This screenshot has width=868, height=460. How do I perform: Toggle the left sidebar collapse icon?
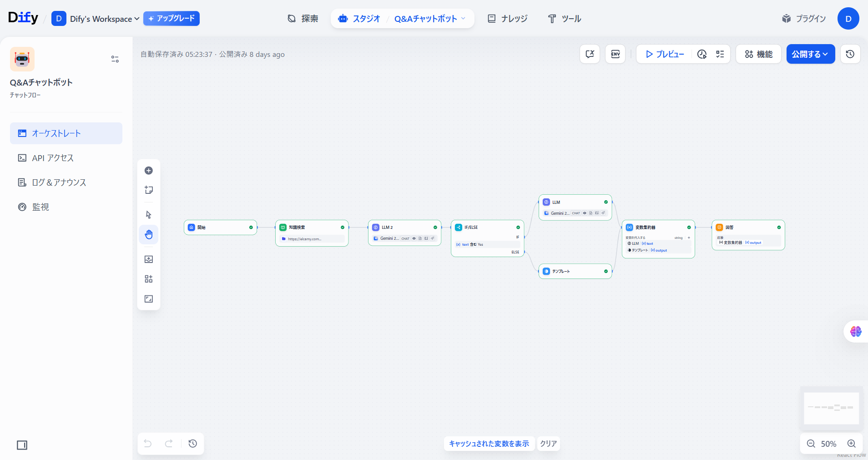point(22,445)
